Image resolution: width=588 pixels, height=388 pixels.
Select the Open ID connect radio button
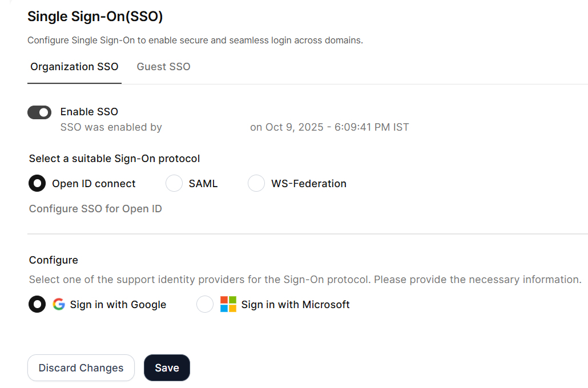point(37,183)
